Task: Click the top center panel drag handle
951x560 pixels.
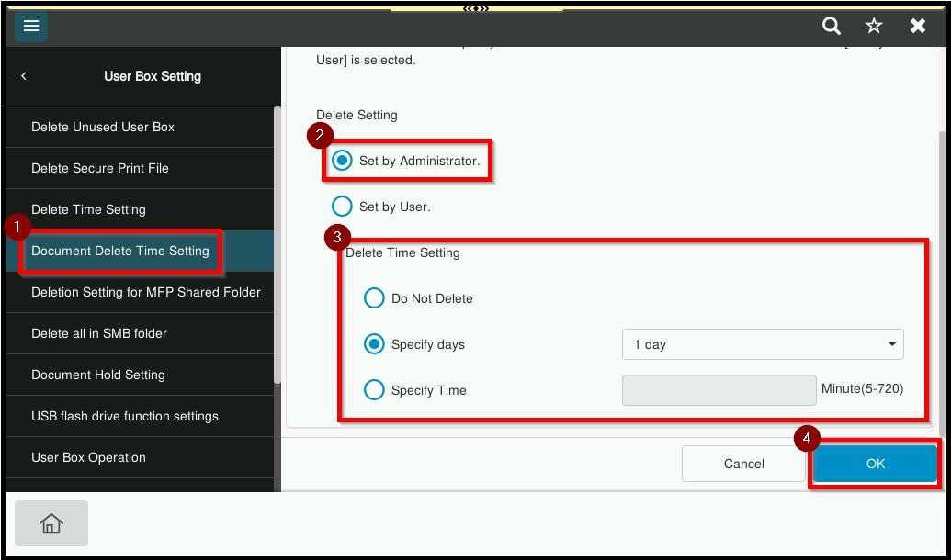Action: click(475, 8)
